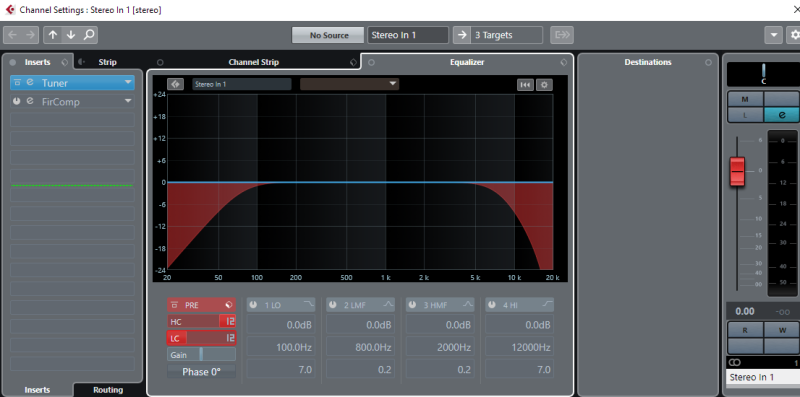Toggle 3 HMF band power

pyautogui.click(x=413, y=305)
